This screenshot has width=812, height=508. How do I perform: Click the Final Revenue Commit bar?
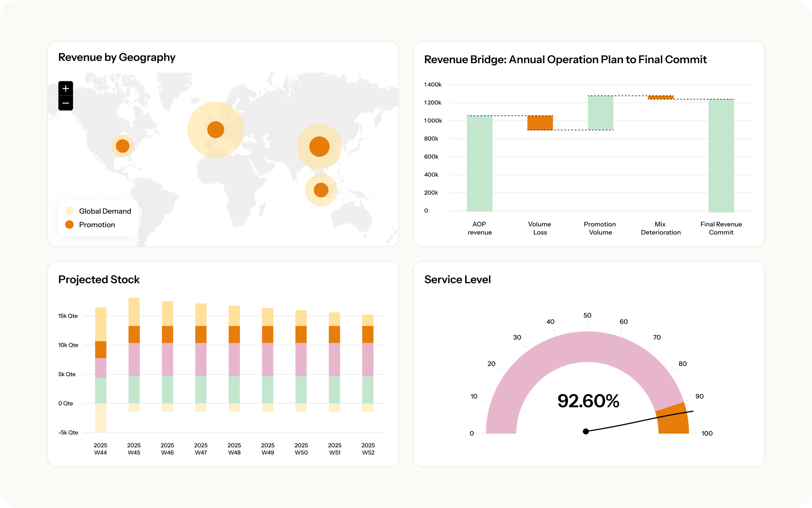click(721, 155)
